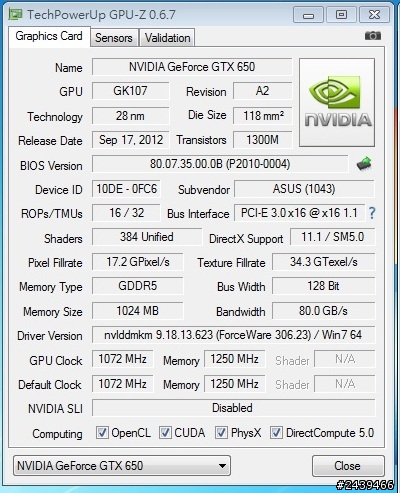Click the Pixel Fillrate field 17.2 GPixel/s
Image resolution: width=400 pixels, height=493 pixels.
click(138, 262)
